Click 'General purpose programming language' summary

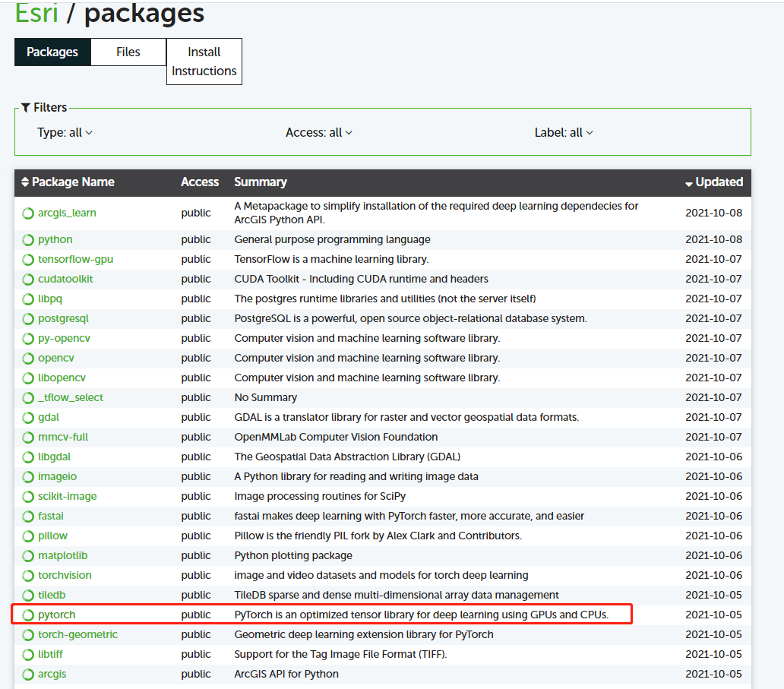click(x=333, y=239)
